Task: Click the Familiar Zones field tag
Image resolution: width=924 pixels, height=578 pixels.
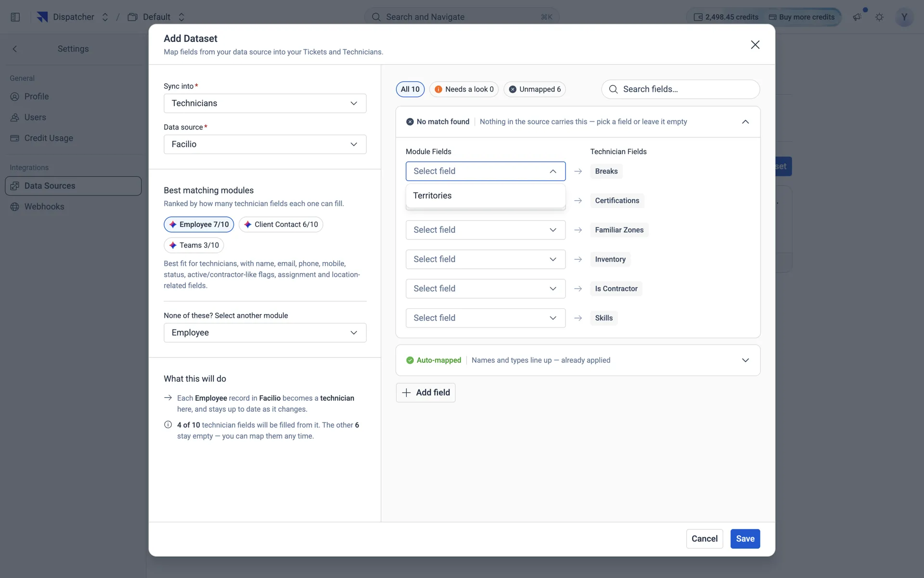Action: click(x=619, y=230)
